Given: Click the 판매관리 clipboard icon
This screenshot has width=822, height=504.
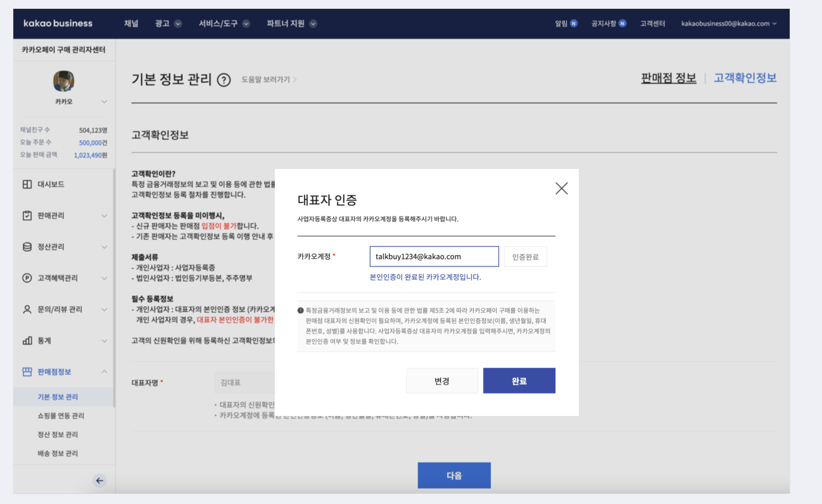Looking at the screenshot, I should [x=27, y=215].
